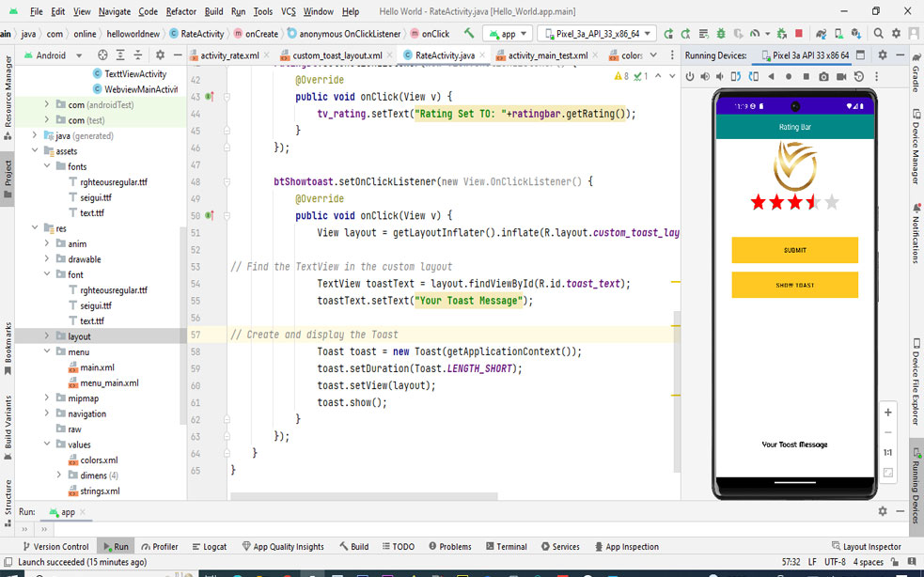Click the rating bar stars in emulator
This screenshot has height=577, width=924.
click(794, 203)
